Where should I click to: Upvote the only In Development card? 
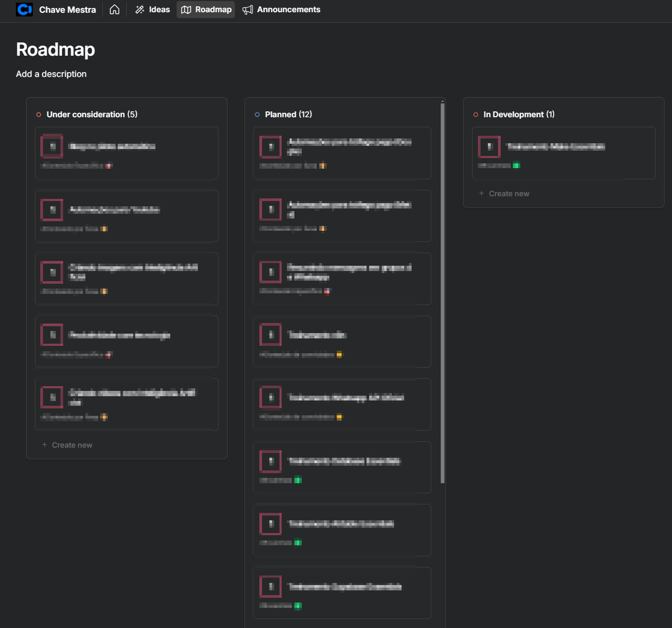(489, 147)
